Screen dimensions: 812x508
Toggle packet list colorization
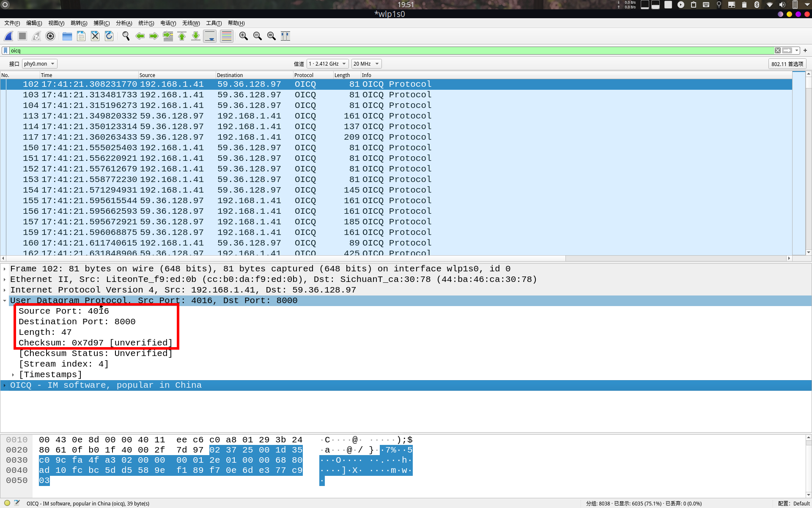(227, 36)
